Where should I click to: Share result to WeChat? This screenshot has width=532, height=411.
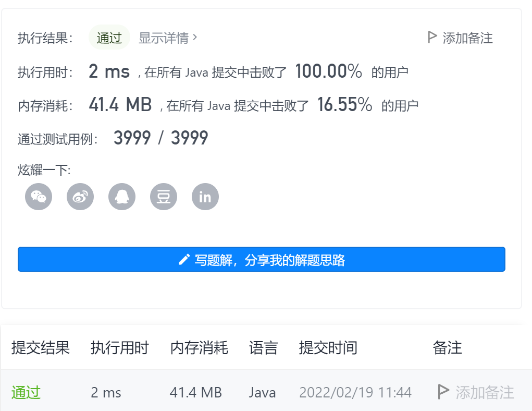pyautogui.click(x=38, y=197)
